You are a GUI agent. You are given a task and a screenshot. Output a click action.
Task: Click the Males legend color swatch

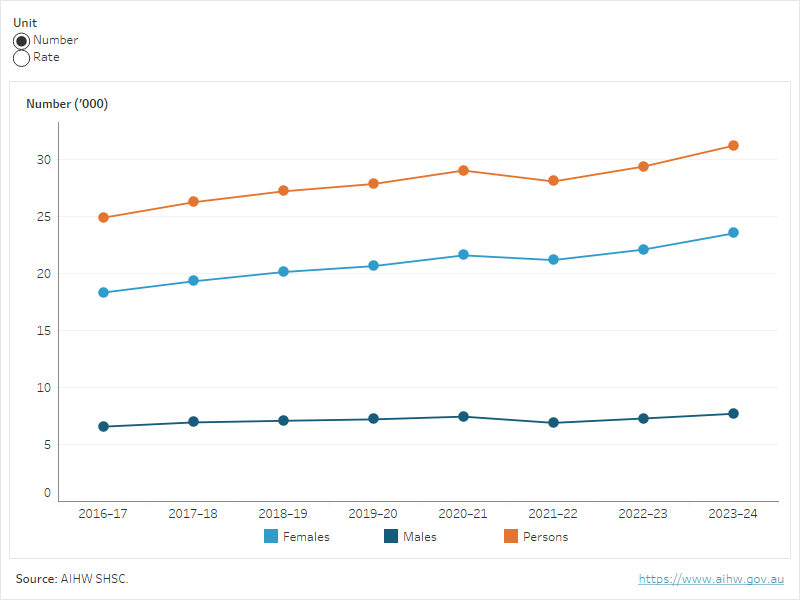point(391,537)
